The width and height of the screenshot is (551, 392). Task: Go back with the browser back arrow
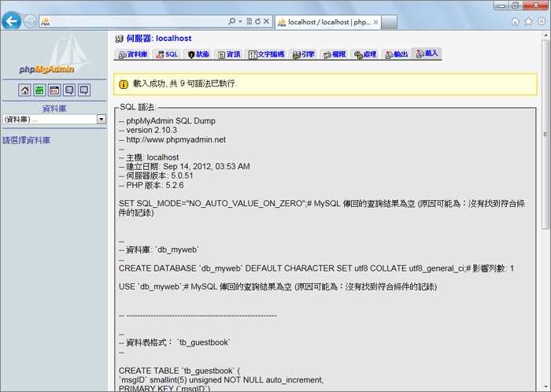pyautogui.click(x=11, y=21)
